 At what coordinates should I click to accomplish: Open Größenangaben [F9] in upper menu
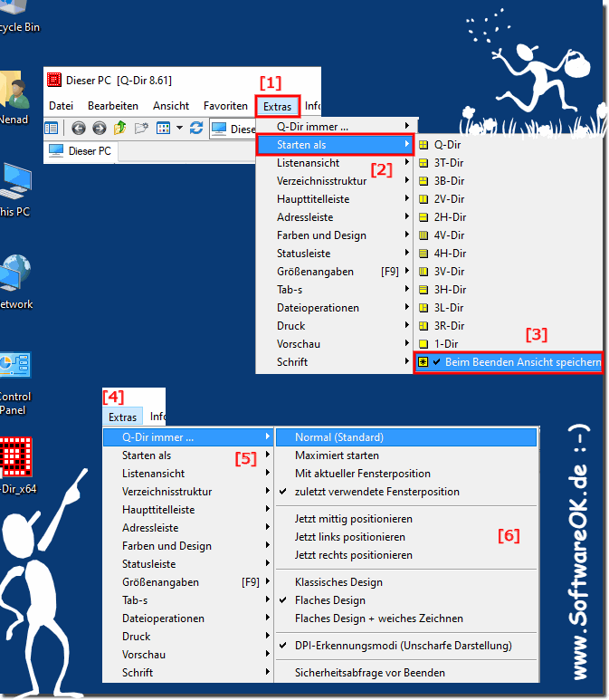pyautogui.click(x=335, y=272)
